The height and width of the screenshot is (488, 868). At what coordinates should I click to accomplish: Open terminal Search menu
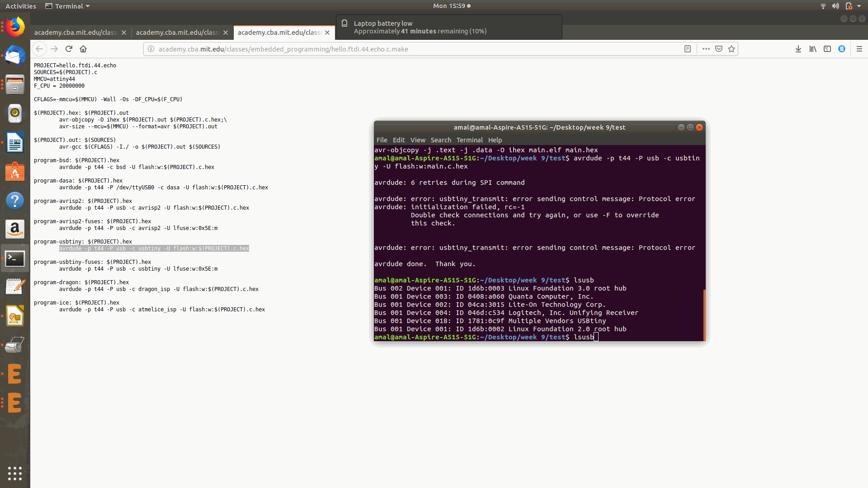click(x=440, y=140)
